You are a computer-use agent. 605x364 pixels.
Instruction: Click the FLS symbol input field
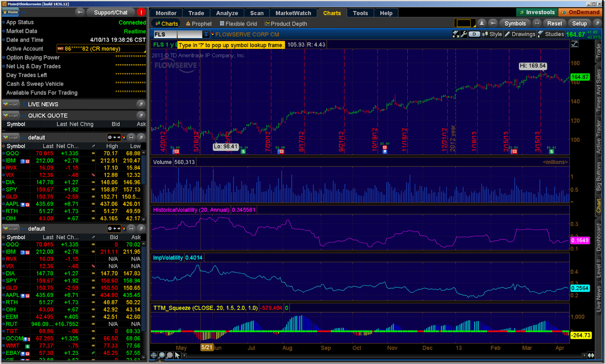point(178,34)
